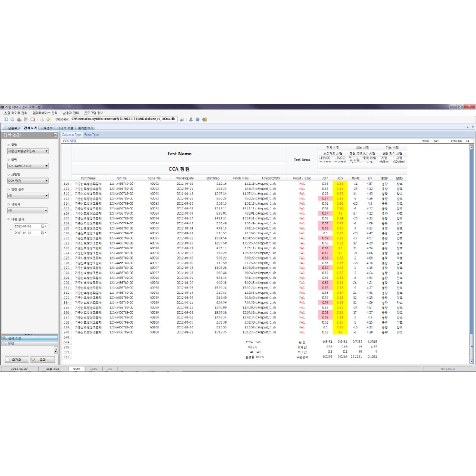Click the refresh icon left of the Database field

point(41,119)
